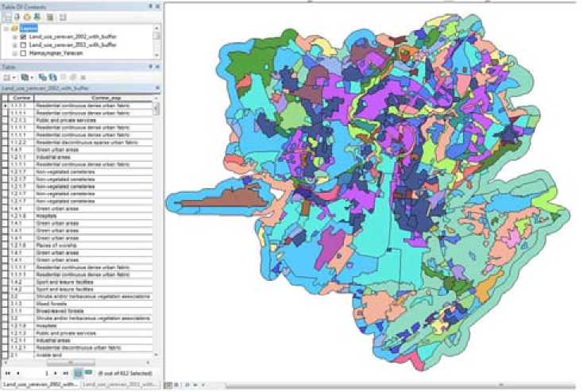Switch to Land_use_yerevan_2013 table tab

coord(122,385)
